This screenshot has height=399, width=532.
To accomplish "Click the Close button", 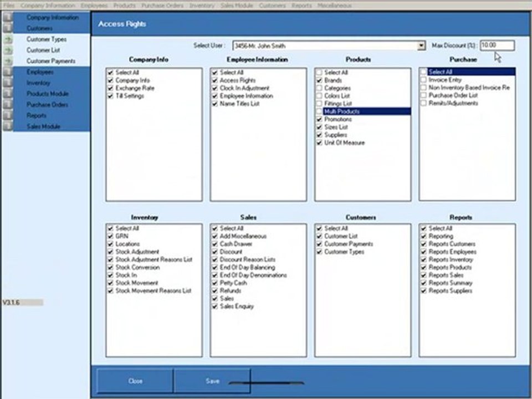I will pyautogui.click(x=135, y=381).
